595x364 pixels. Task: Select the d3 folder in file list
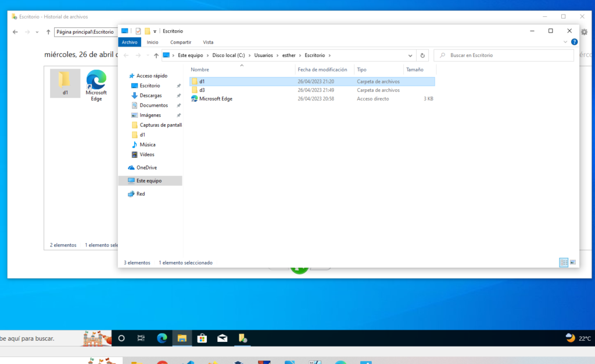click(x=202, y=90)
